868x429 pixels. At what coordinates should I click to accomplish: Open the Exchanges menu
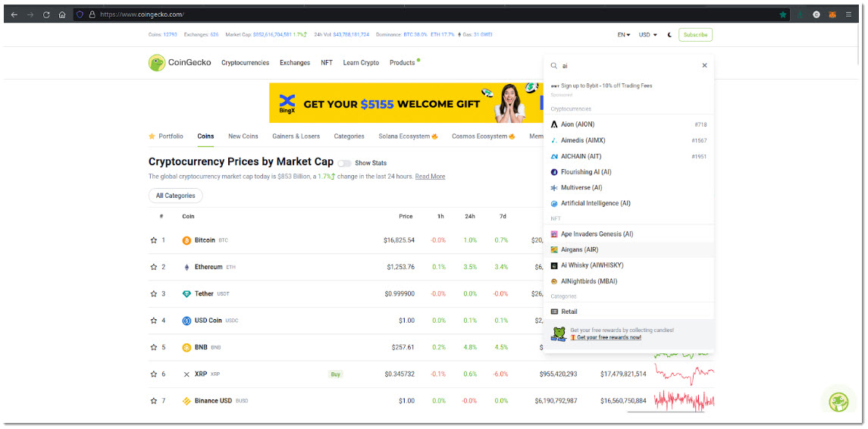coord(295,63)
